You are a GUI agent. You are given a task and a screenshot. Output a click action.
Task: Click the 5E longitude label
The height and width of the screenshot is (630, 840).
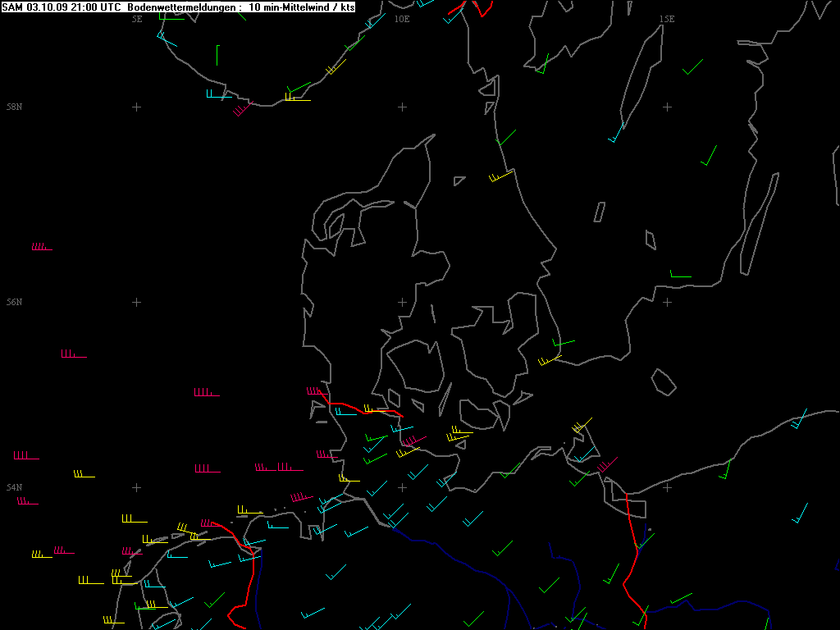click(137, 19)
